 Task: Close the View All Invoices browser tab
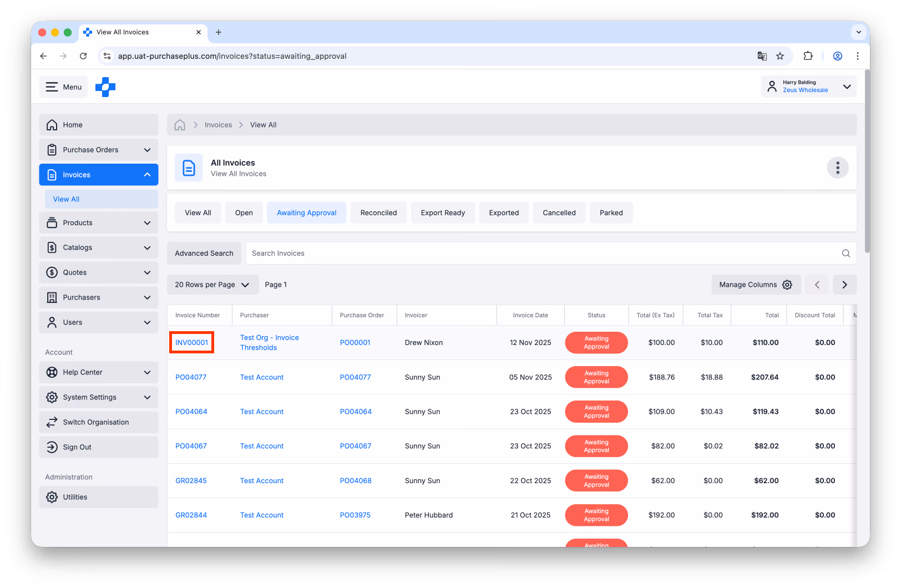pyautogui.click(x=199, y=32)
